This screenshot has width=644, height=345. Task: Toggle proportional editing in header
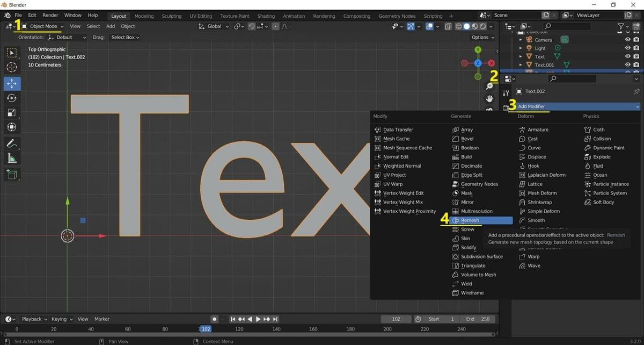(276, 26)
